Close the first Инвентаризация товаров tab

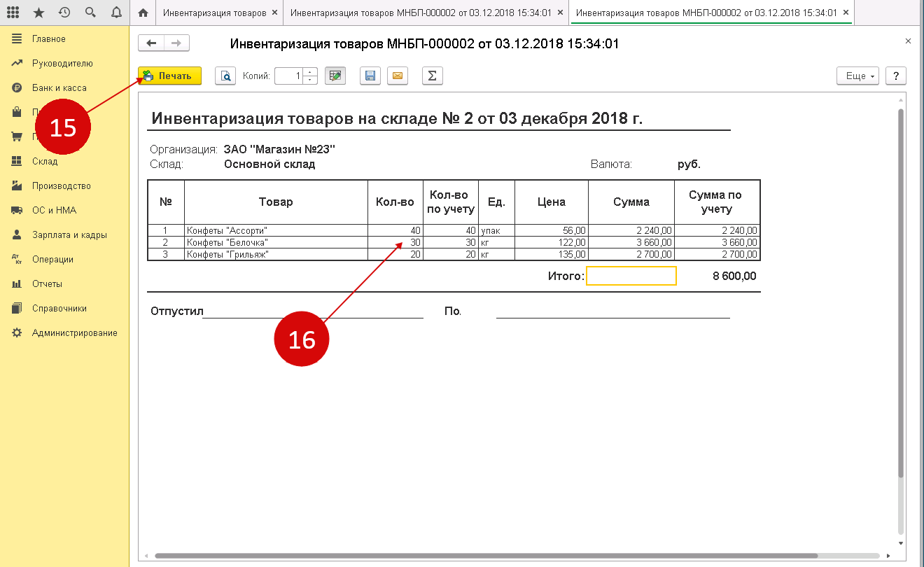click(274, 13)
